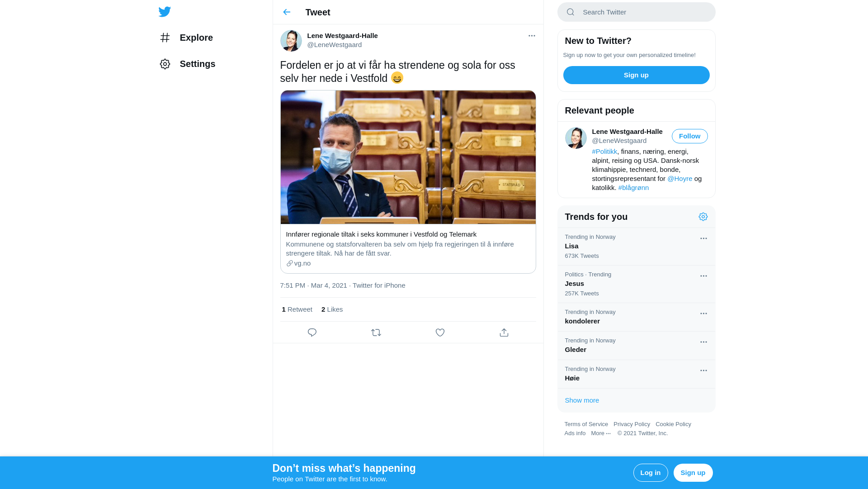Open Lene Westgaard-Halle's name in tweet header
Image resolution: width=868 pixels, height=489 pixels.
click(342, 36)
